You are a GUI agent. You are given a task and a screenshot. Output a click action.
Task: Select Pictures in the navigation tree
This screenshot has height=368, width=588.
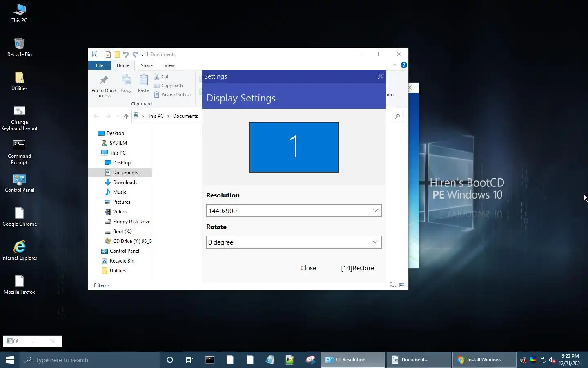[x=118, y=202]
